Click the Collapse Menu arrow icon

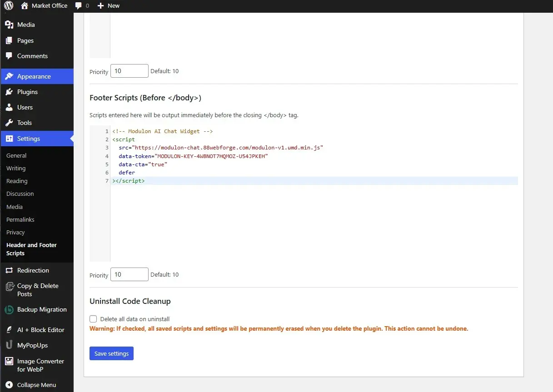(x=9, y=385)
